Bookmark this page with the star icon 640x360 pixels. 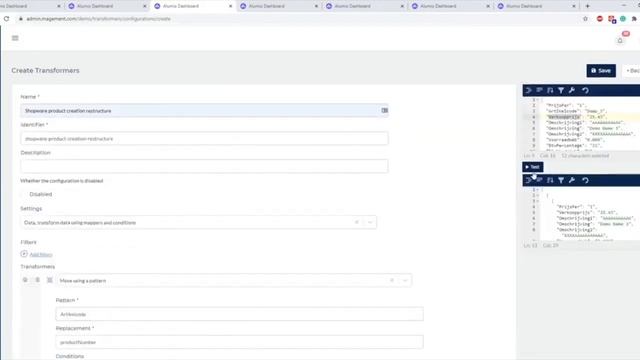pyautogui.click(x=585, y=19)
